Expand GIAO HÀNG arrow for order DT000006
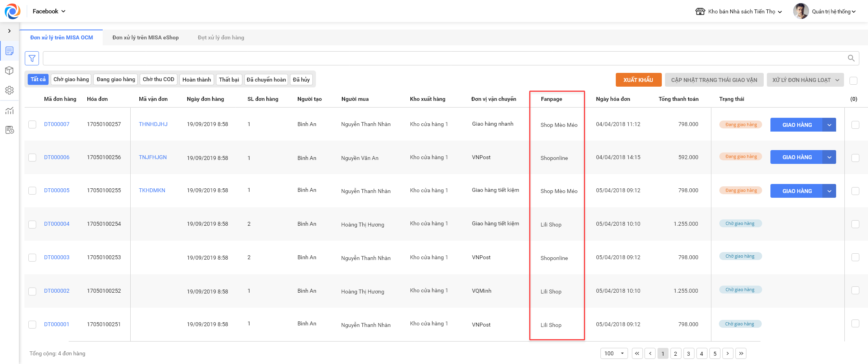This screenshot has height=364, width=868. pos(829,157)
